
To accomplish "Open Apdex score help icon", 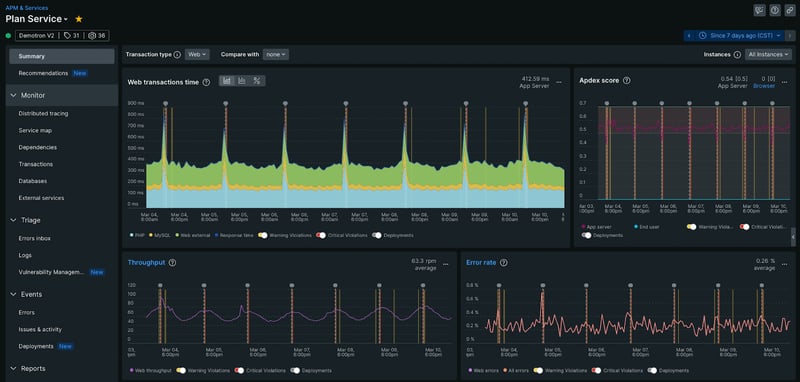I will click(x=627, y=81).
